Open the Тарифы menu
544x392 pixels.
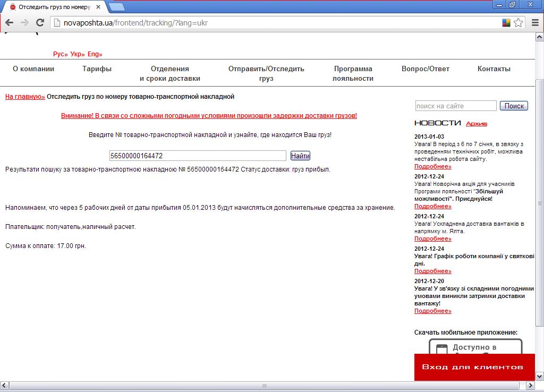pyautogui.click(x=97, y=69)
